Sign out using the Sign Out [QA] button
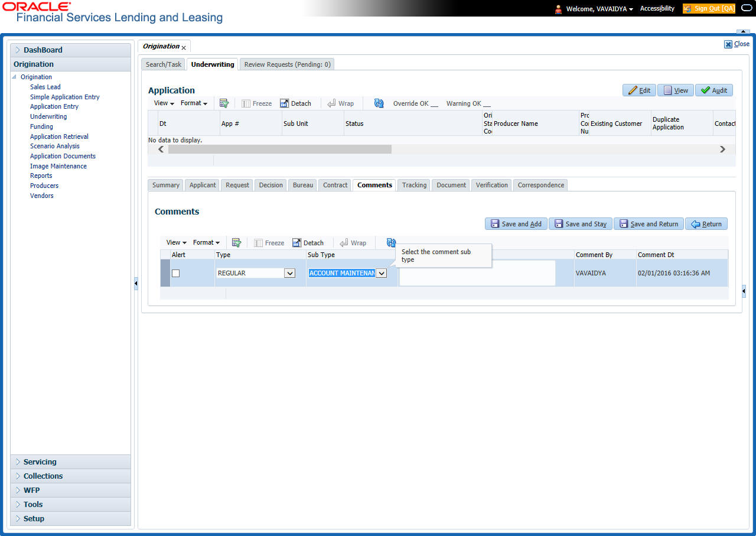The image size is (756, 536). 709,9
